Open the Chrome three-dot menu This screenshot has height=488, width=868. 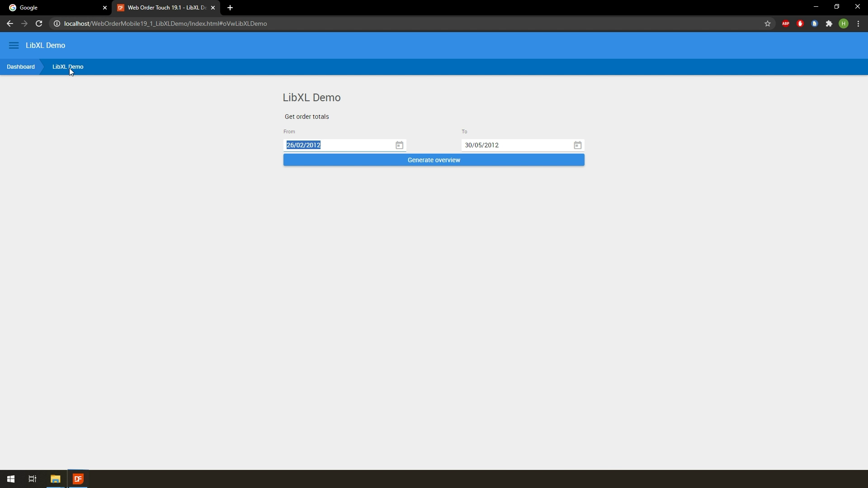click(x=858, y=23)
